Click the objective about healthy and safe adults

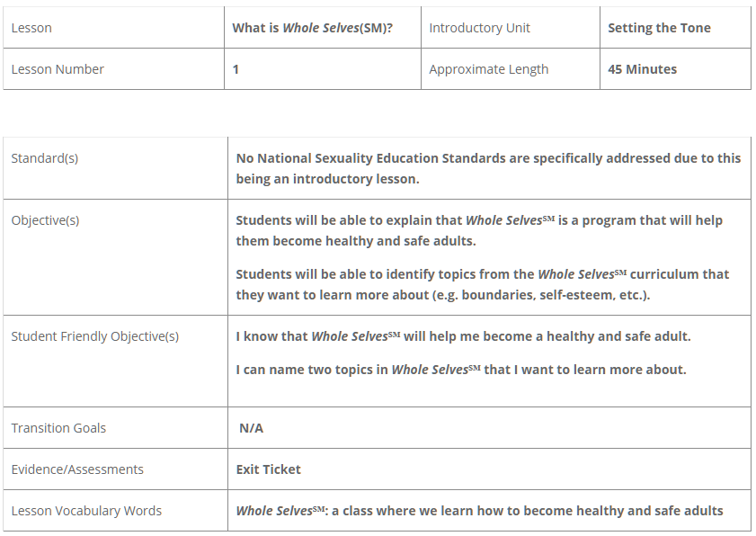pos(478,230)
